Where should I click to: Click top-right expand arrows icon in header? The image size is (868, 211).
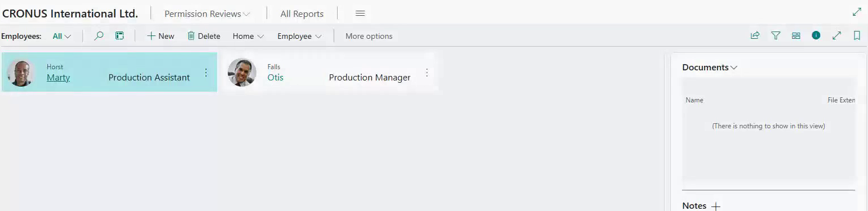tap(857, 11)
